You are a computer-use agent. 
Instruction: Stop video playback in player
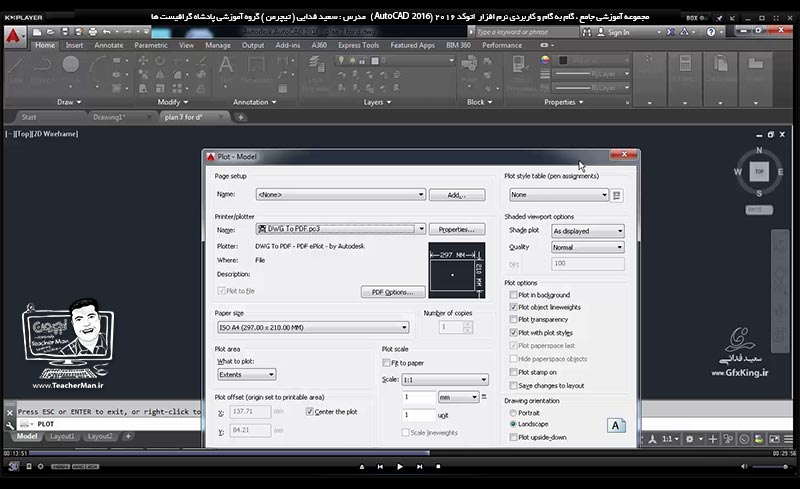click(x=438, y=467)
